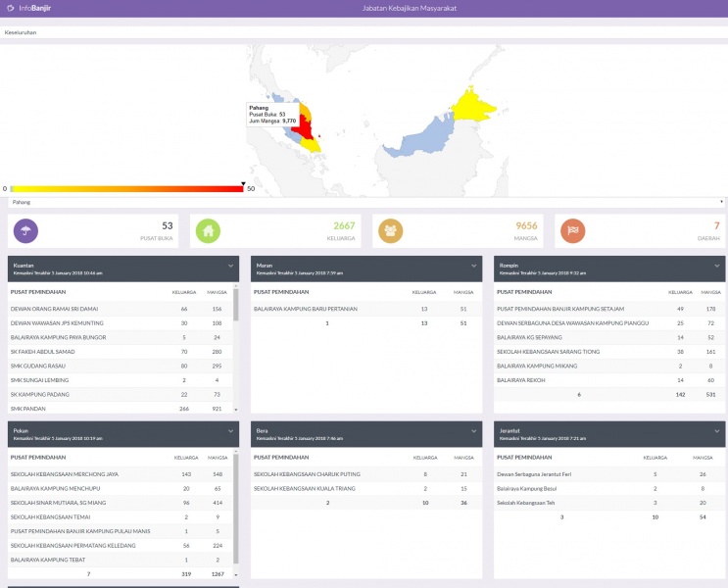Click the Jabatan Kebajikan Masyarakat header title

point(409,8)
